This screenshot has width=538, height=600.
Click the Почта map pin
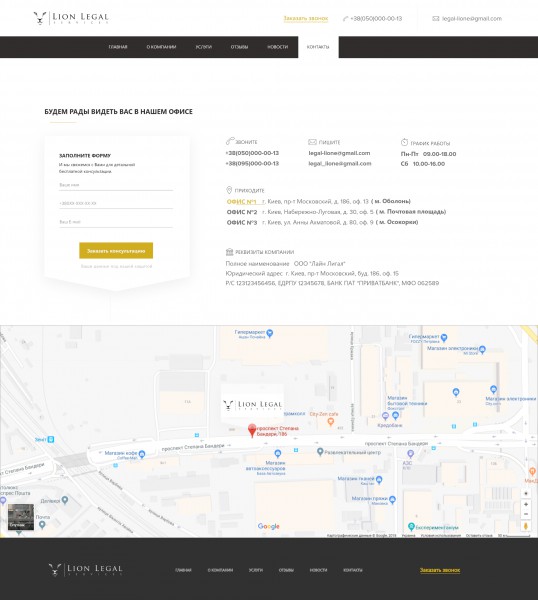(x=42, y=525)
